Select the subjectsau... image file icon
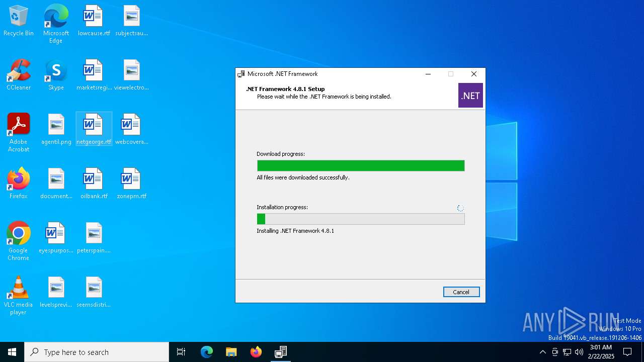The image size is (644, 362). tap(131, 21)
